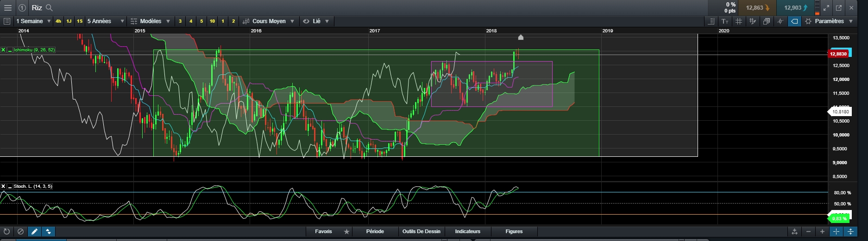Open the Outils De Dessin tab

tap(421, 231)
